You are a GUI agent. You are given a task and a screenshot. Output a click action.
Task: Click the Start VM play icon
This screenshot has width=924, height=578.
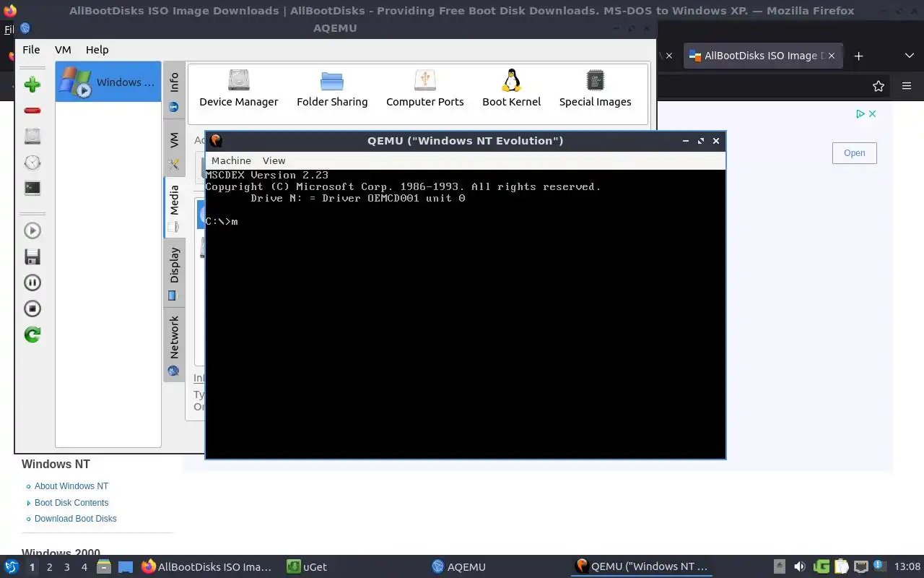point(32,230)
